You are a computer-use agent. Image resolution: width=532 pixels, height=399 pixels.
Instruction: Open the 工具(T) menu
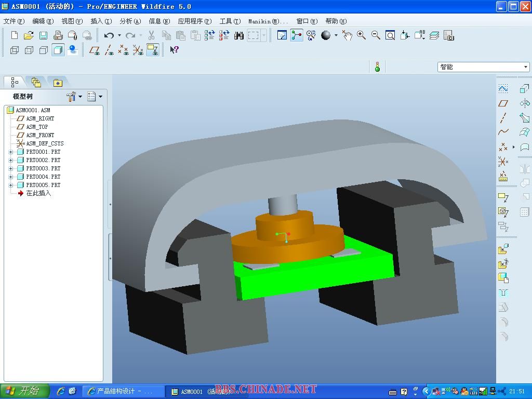(230, 21)
